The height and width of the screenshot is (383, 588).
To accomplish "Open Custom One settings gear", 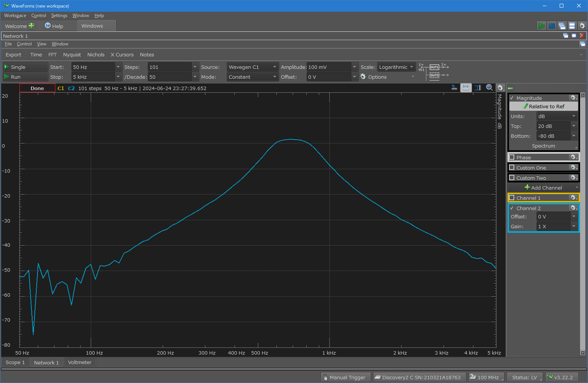I will 573,167.
